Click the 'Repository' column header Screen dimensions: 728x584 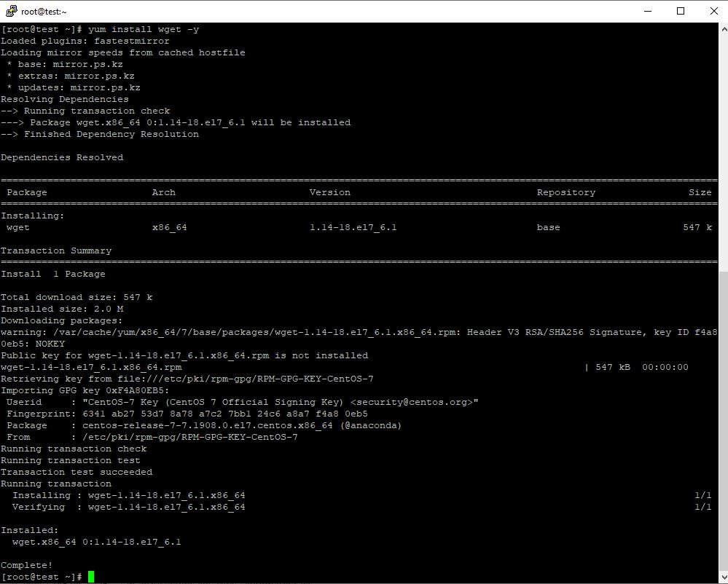(x=566, y=192)
